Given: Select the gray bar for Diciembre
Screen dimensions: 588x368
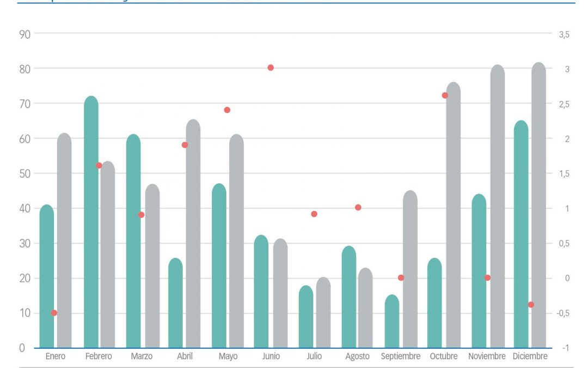Looking at the screenshot, I should 538,207.
